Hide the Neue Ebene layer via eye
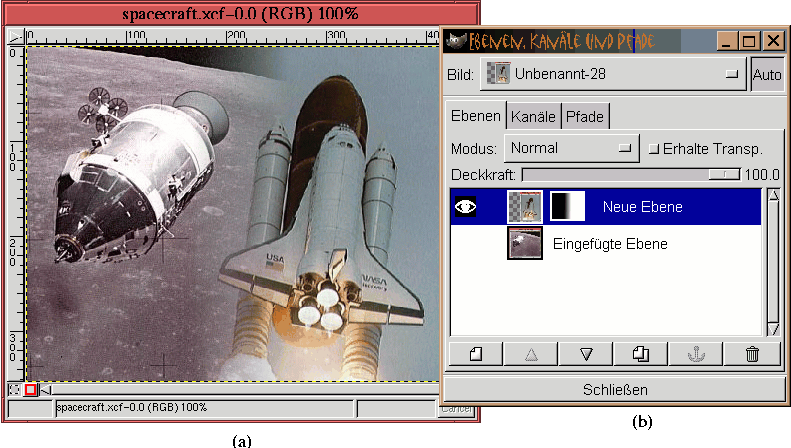The height and width of the screenshot is (448, 791). [x=466, y=207]
